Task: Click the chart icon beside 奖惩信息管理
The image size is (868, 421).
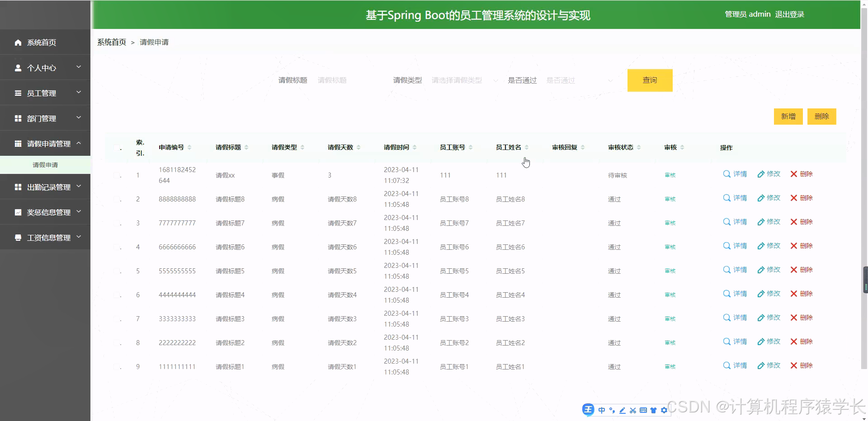Action: coord(18,212)
